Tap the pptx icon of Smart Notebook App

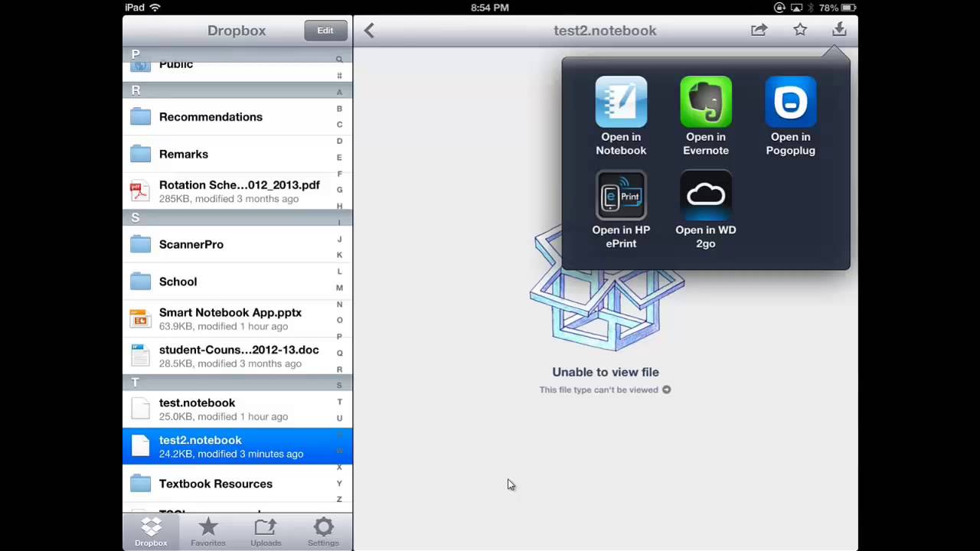coord(140,319)
